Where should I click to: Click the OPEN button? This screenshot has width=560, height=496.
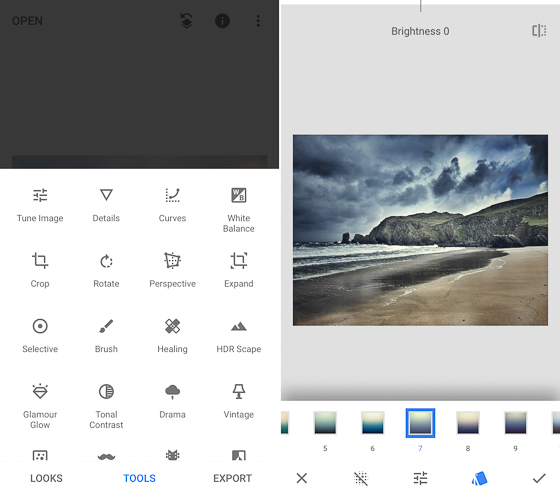click(x=27, y=21)
